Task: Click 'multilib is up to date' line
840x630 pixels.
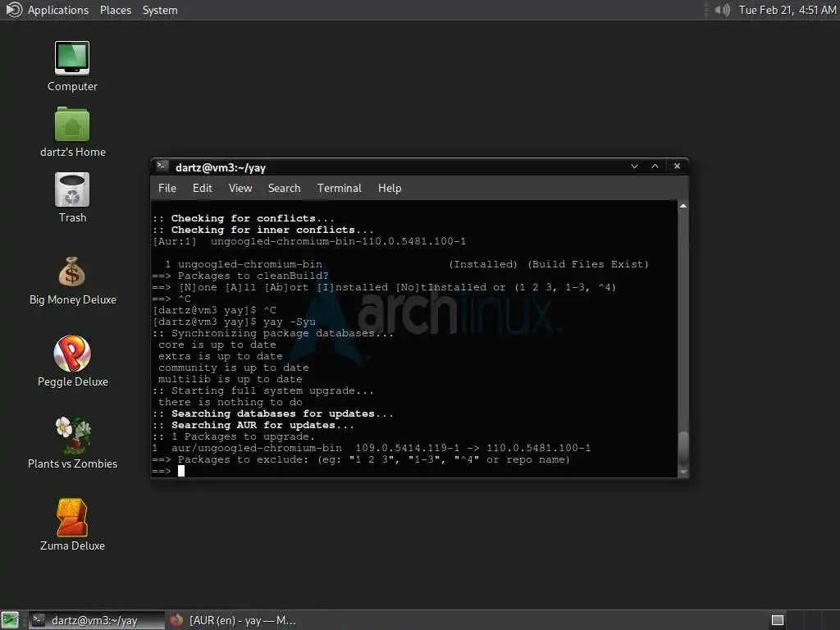Action: pyautogui.click(x=231, y=379)
